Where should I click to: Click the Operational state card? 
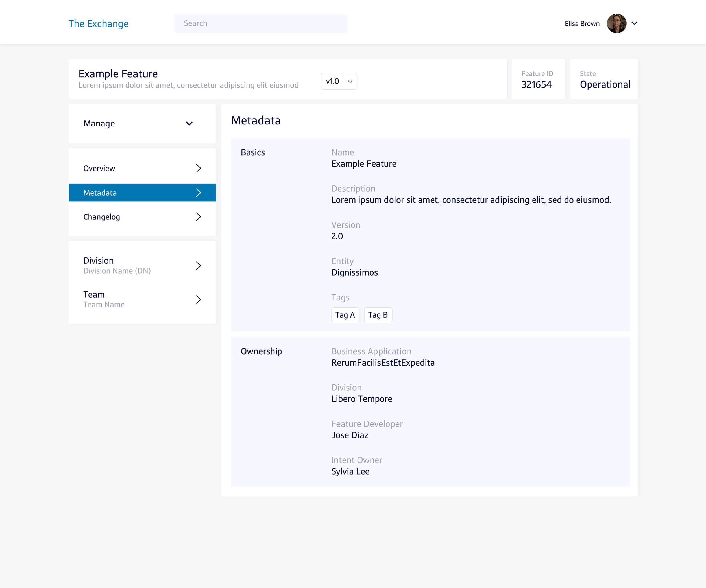pyautogui.click(x=604, y=79)
